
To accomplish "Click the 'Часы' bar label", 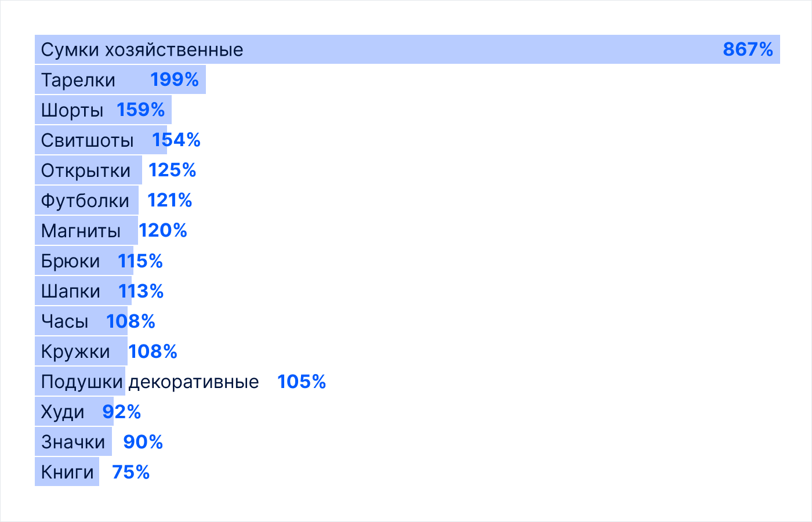I will [x=65, y=321].
